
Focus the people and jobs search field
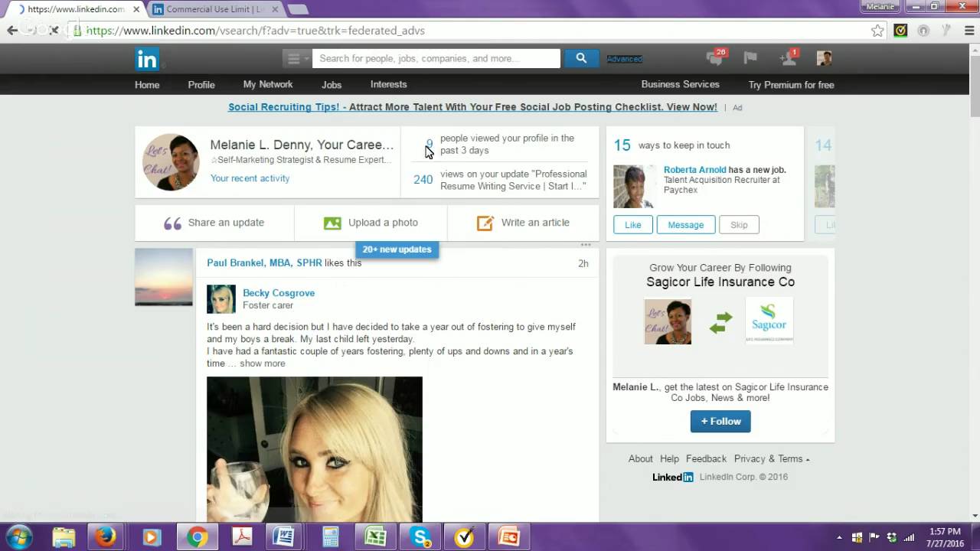point(436,58)
